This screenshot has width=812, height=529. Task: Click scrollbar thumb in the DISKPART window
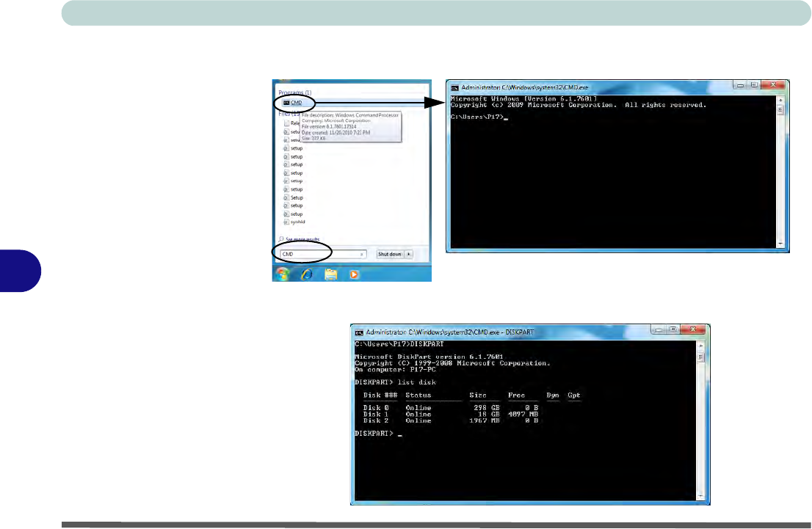click(x=701, y=357)
